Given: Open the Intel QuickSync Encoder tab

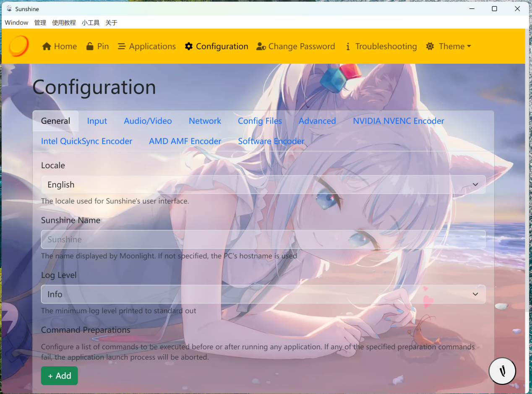Looking at the screenshot, I should pos(86,141).
